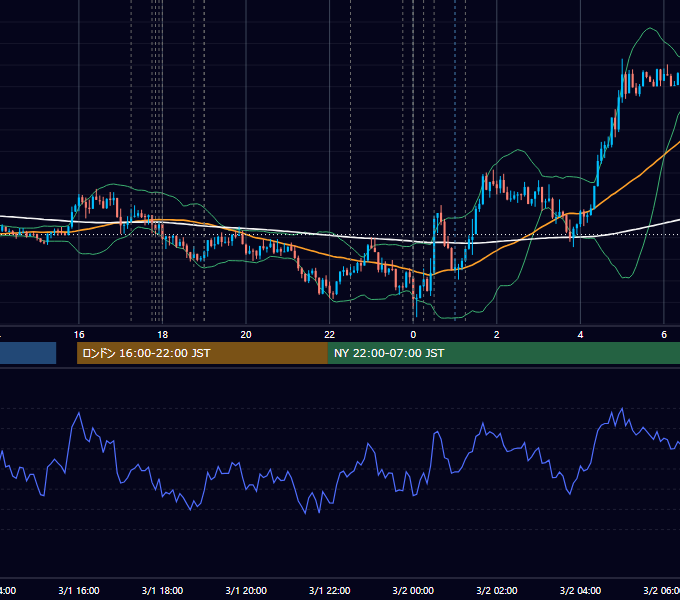Click the 0 hour label on price chart axis
This screenshot has width=680, height=600.
coord(413,335)
